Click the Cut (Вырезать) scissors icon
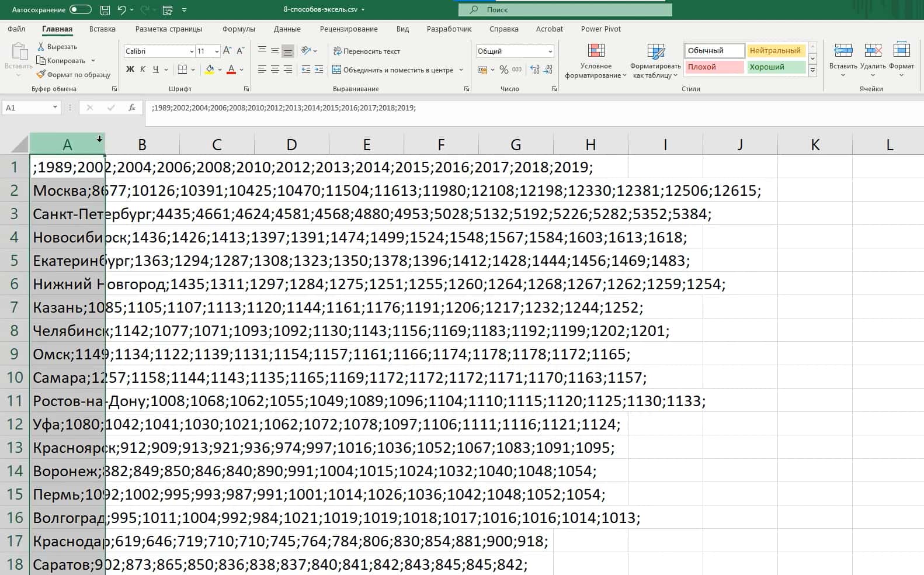The image size is (924, 575). 41,47
